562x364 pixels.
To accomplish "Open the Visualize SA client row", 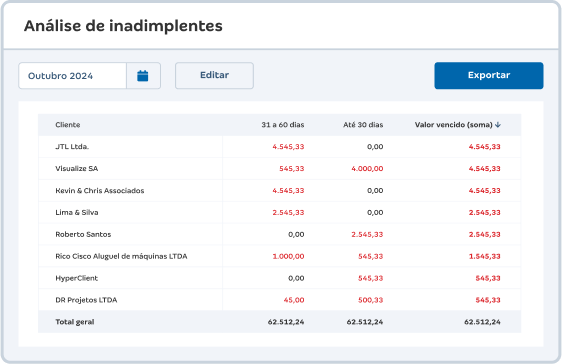I will click(280, 168).
